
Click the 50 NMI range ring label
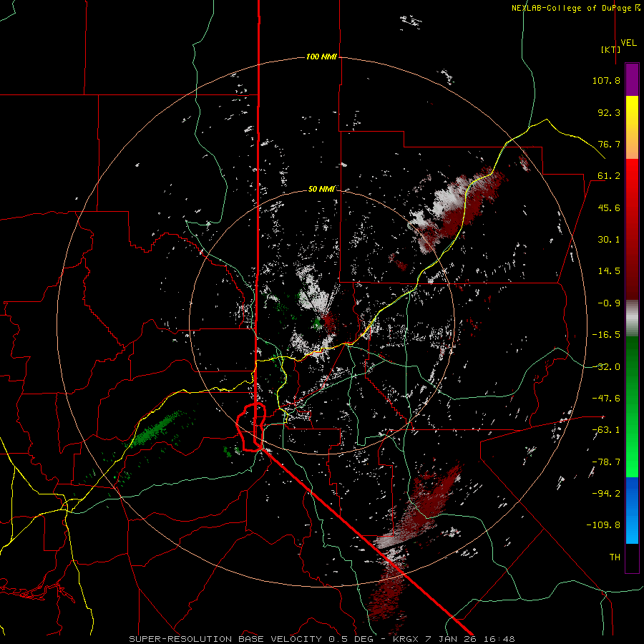pyautogui.click(x=321, y=189)
